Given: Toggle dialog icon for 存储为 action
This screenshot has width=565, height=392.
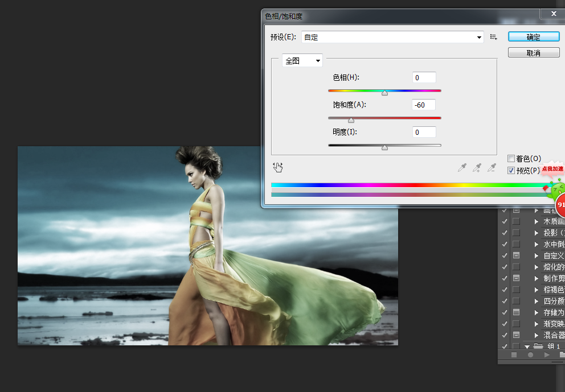Looking at the screenshot, I should click(x=516, y=312).
